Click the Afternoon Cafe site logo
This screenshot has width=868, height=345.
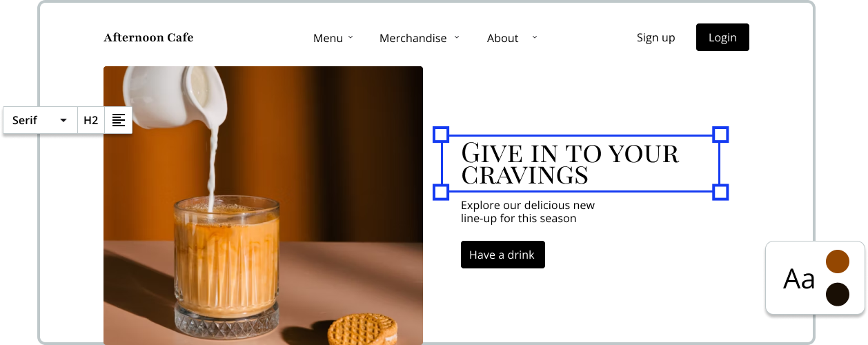pyautogui.click(x=148, y=37)
